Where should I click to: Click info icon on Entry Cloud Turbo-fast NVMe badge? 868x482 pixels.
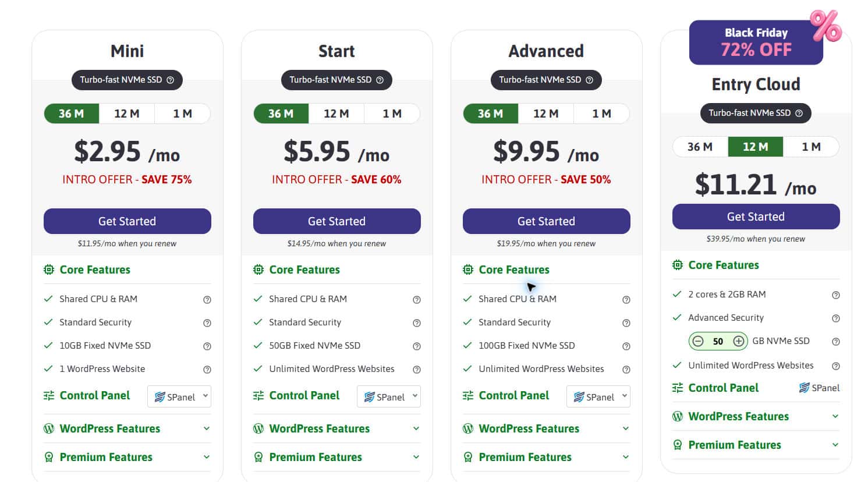tap(799, 114)
